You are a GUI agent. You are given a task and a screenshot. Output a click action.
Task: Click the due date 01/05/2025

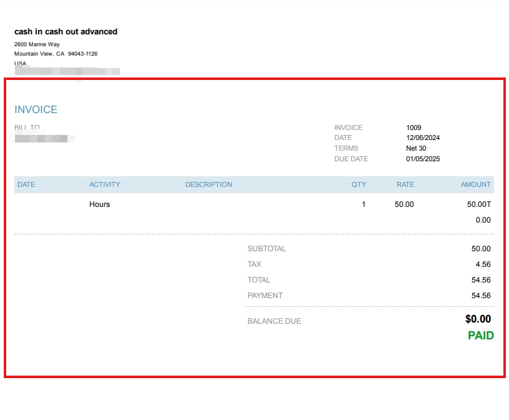[423, 159]
